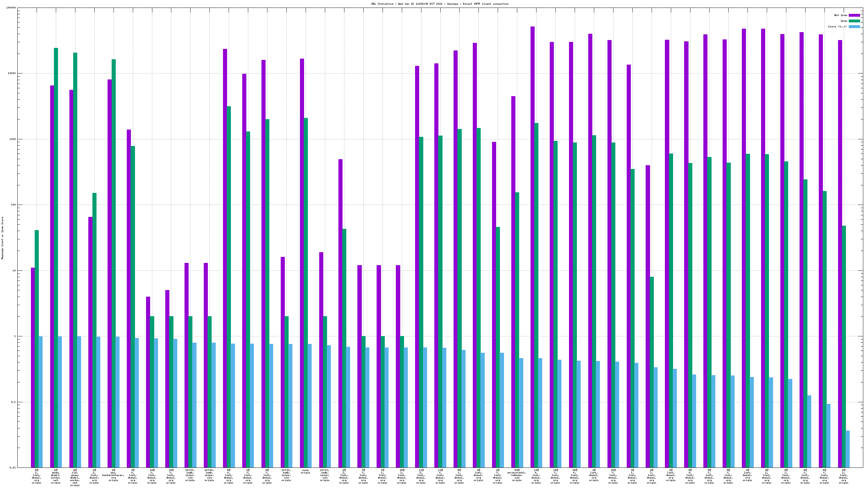Click the 'none origin' x-axis label
The image size is (868, 488).
[305, 472]
